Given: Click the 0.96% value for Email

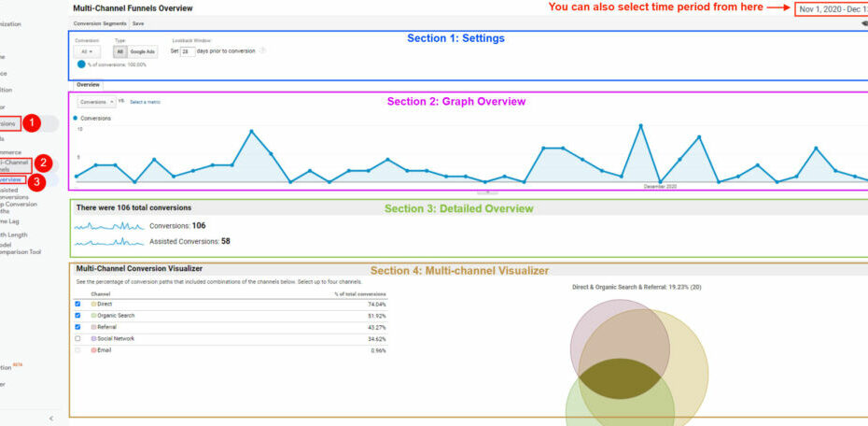Looking at the screenshot, I should click(x=379, y=350).
